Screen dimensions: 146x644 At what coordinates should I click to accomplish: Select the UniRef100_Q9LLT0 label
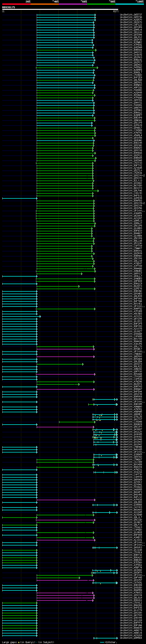131,347
